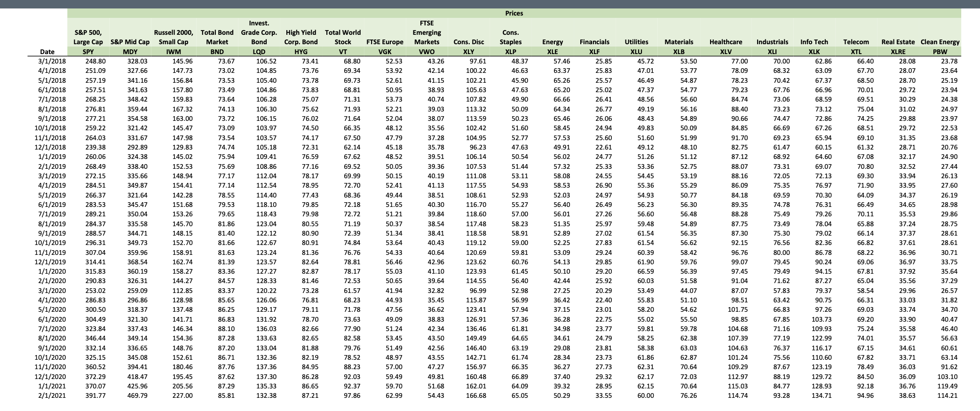Select the "Healthcare" column label
Screen dimensions: 980x411
click(726, 42)
